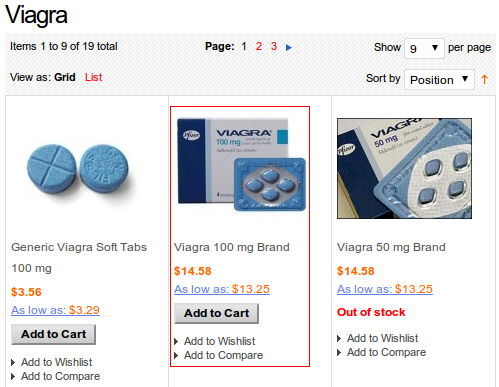Add Viagra 100 mg Brand to compare
The width and height of the screenshot is (499, 387).
[x=223, y=355]
